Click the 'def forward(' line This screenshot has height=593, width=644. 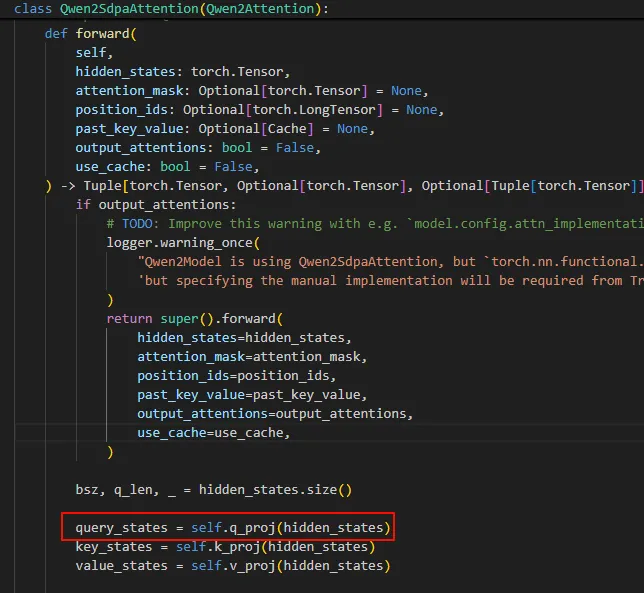coord(91,34)
